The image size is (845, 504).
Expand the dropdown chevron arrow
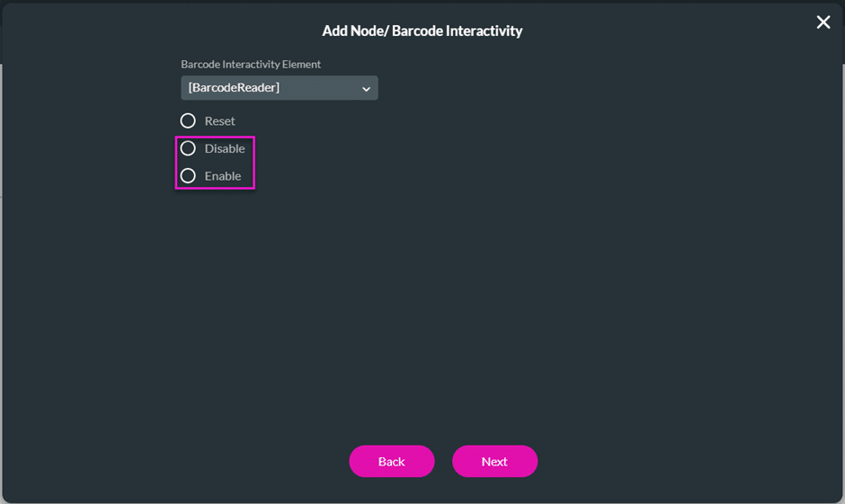click(366, 88)
